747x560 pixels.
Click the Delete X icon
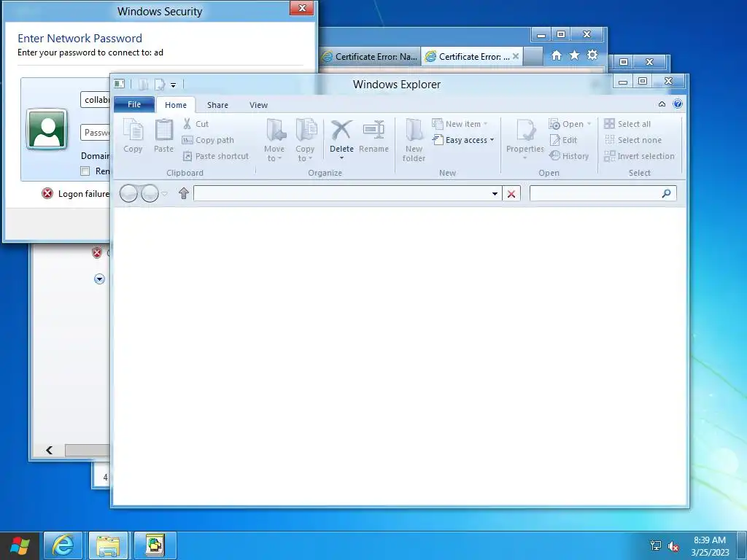[341, 130]
